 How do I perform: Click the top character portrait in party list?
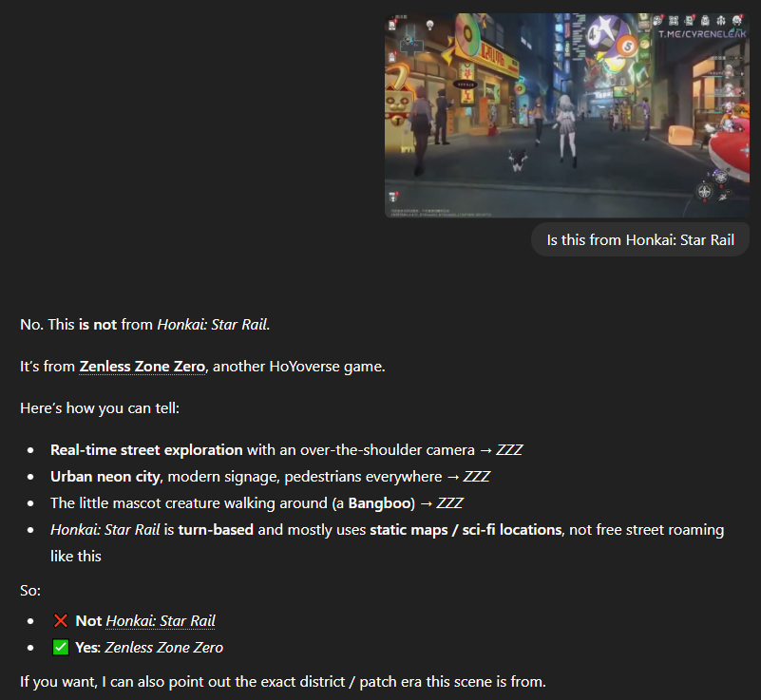pyautogui.click(x=729, y=73)
